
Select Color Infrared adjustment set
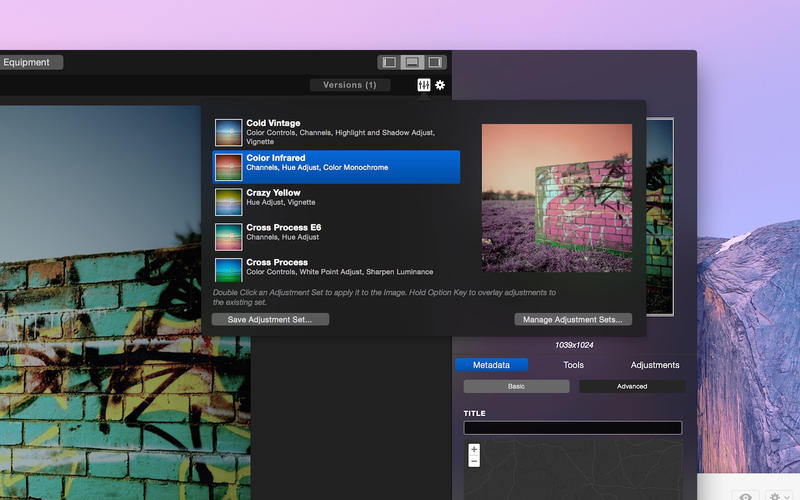[x=336, y=167]
